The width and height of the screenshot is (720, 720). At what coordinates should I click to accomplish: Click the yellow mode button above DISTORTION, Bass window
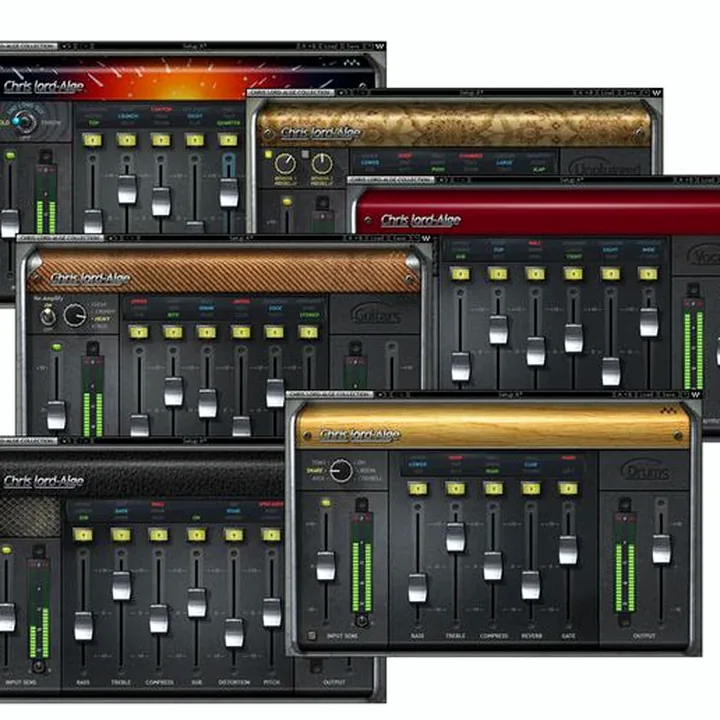point(234,535)
